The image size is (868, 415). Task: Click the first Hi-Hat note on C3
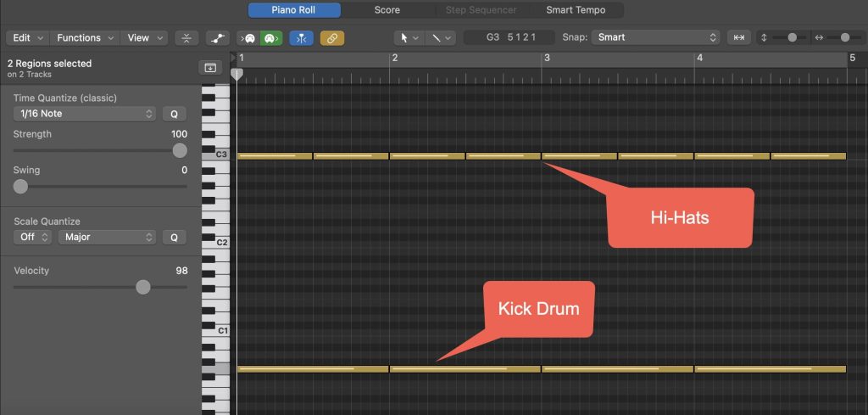(x=275, y=156)
